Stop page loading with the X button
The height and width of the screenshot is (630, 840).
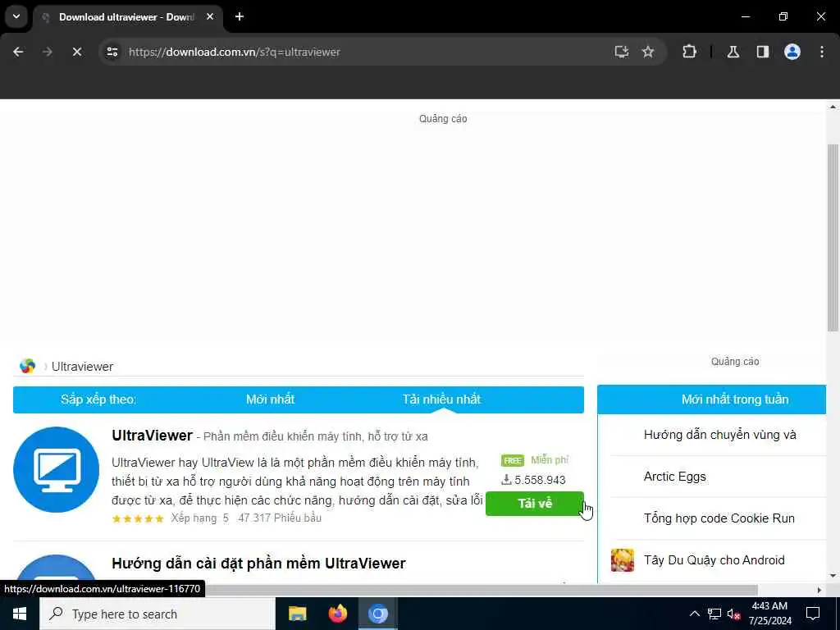[x=77, y=52]
